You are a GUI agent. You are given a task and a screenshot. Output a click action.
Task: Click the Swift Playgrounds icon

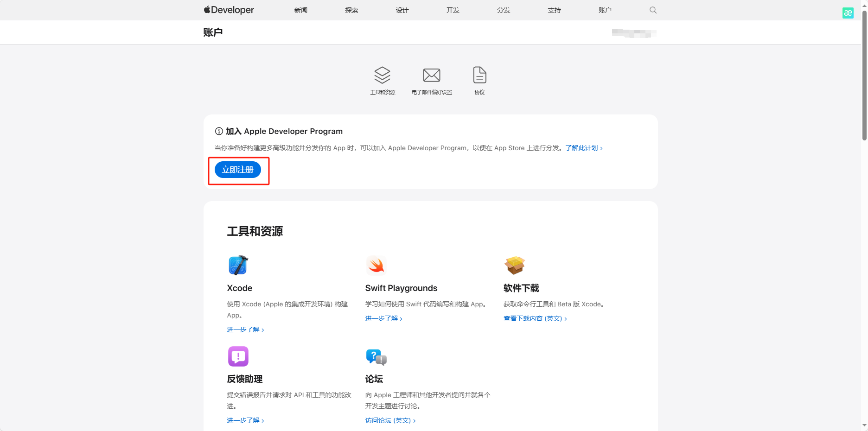tap(376, 265)
